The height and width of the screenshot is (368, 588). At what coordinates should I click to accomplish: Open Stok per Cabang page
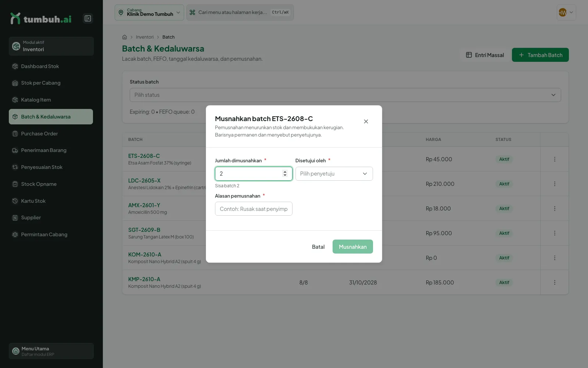tap(51, 83)
